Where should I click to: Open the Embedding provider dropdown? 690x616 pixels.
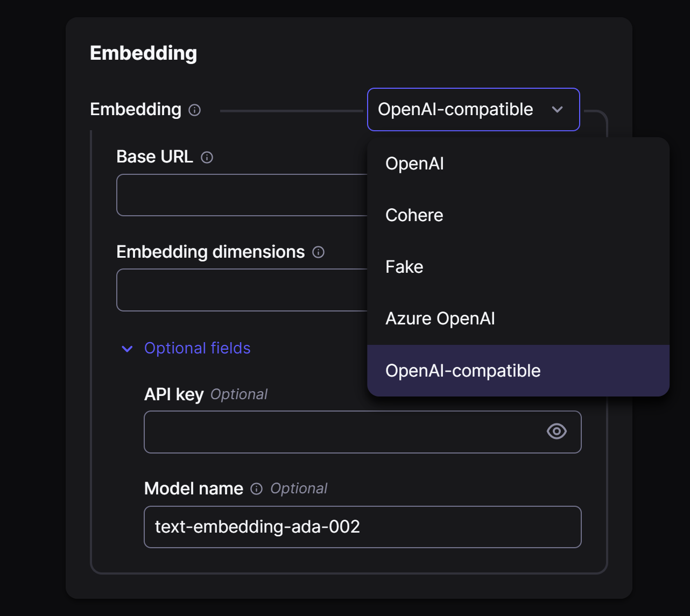(473, 110)
